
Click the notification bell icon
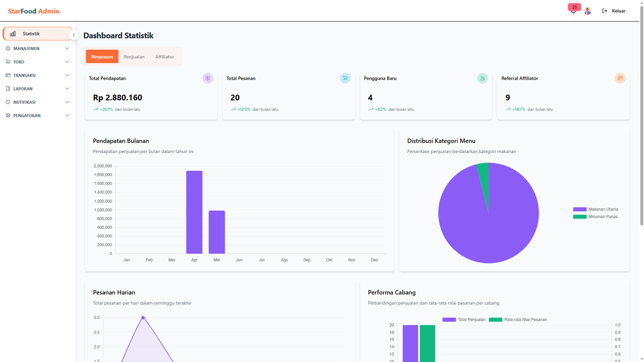pyautogui.click(x=573, y=11)
